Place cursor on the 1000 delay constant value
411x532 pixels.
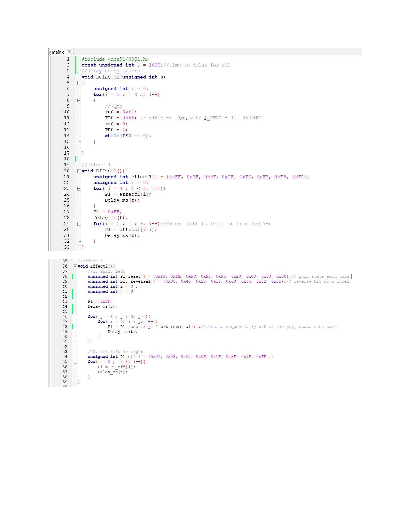tap(154, 65)
